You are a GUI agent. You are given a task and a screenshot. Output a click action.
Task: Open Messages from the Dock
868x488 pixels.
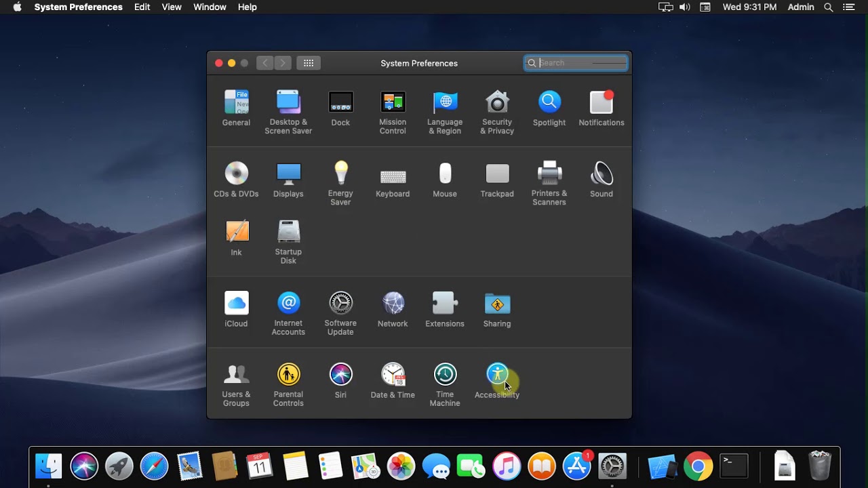click(x=436, y=466)
